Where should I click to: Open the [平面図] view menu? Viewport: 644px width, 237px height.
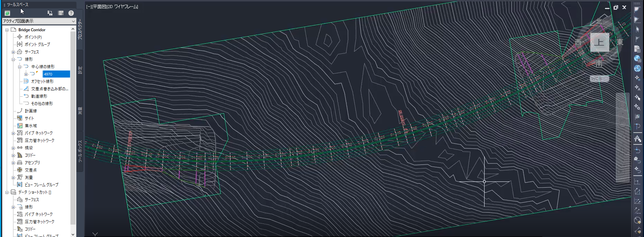(99, 6)
